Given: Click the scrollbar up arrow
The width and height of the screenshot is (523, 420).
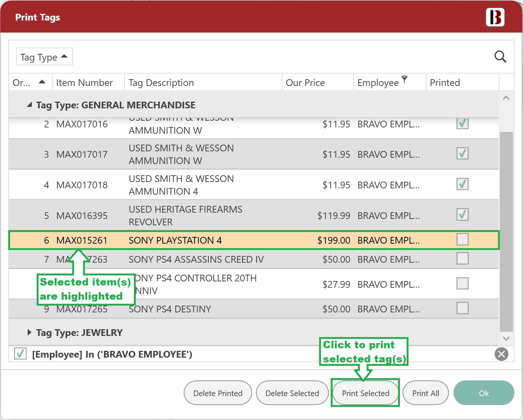Looking at the screenshot, I should point(506,98).
